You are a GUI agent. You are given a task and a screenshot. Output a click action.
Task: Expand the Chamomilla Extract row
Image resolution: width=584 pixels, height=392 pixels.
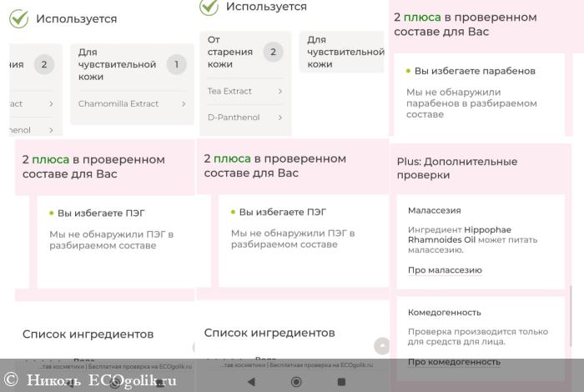(131, 104)
